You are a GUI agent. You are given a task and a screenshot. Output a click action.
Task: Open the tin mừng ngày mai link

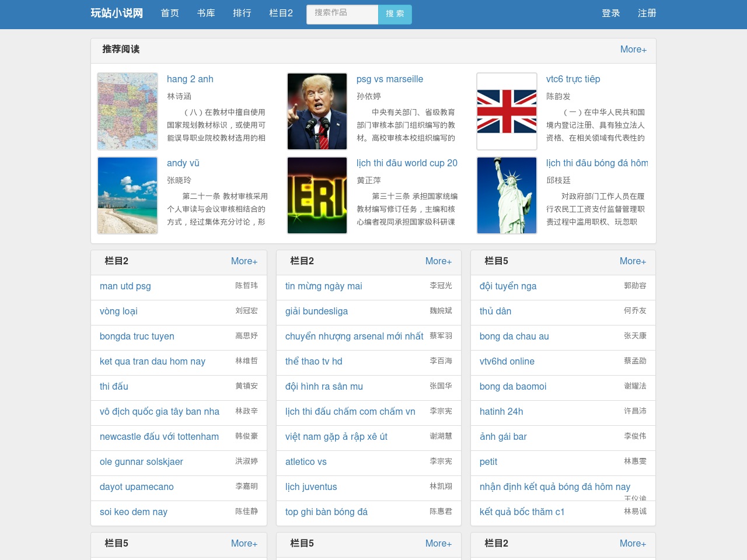coord(324,286)
